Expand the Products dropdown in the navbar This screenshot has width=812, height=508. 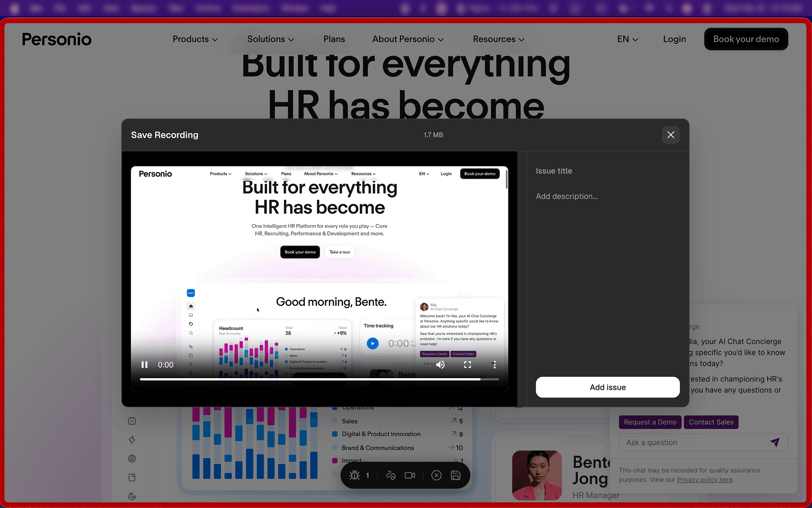(x=195, y=39)
